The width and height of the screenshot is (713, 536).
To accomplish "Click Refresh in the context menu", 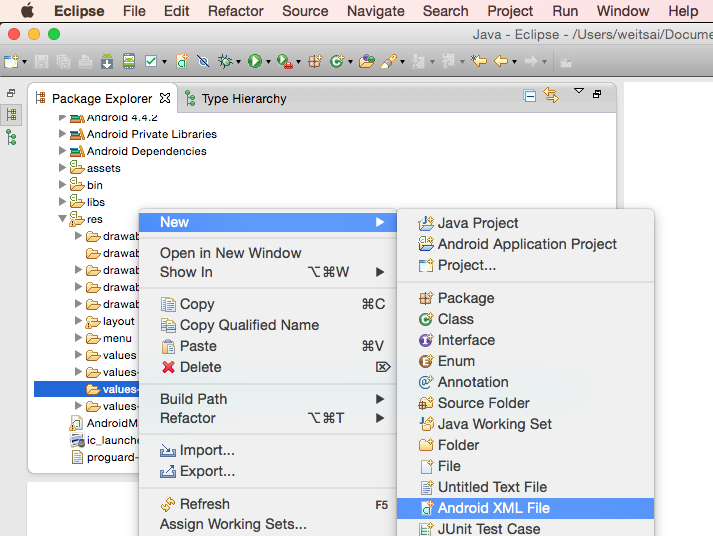I will pyautogui.click(x=268, y=504).
